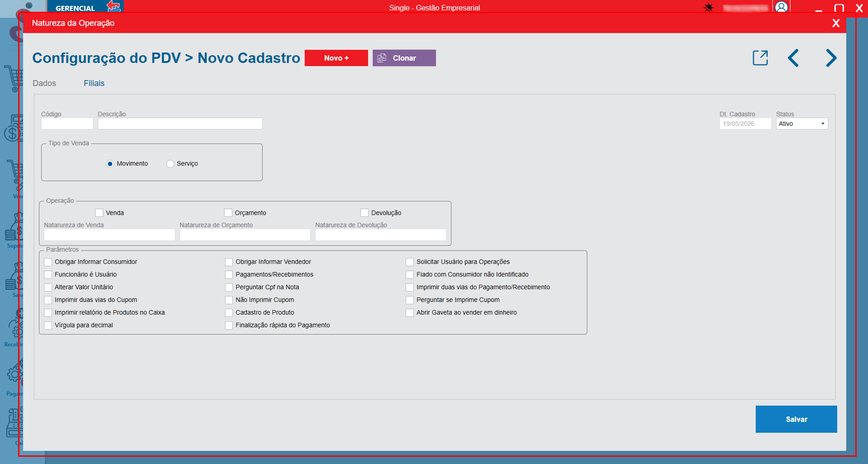Enable Pagamentos/Recebimentos checkbox
The image size is (868, 464).
click(229, 275)
